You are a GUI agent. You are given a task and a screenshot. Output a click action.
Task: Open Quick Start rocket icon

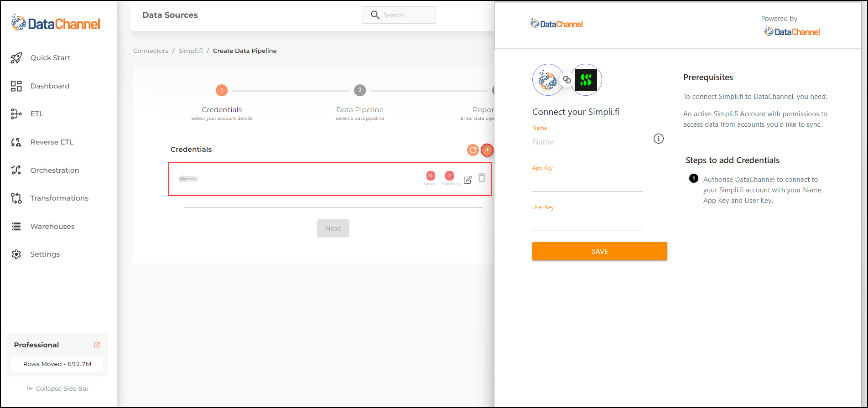[16, 58]
